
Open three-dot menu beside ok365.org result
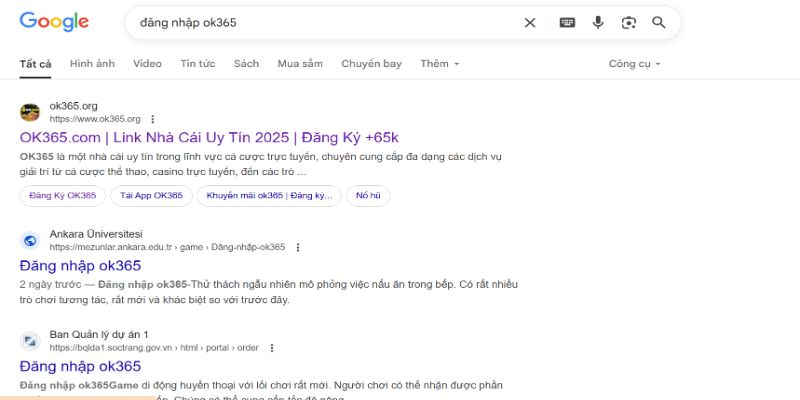click(x=152, y=119)
